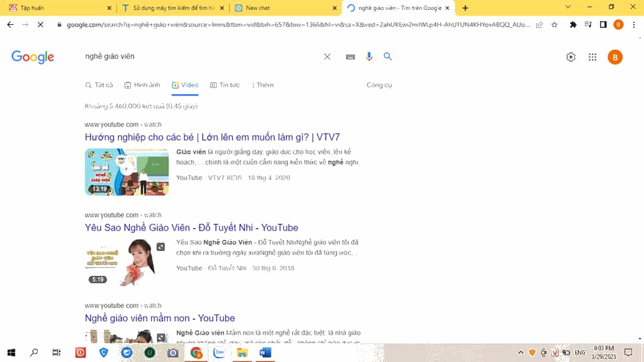Go back to the previous page
Image resolution: width=644 pixels, height=362 pixels.
click(x=11, y=25)
